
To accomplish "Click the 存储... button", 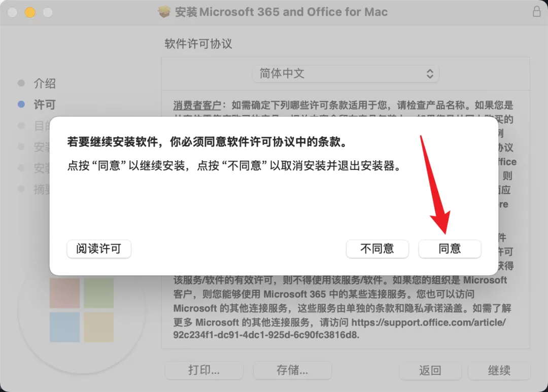I will coord(292,370).
